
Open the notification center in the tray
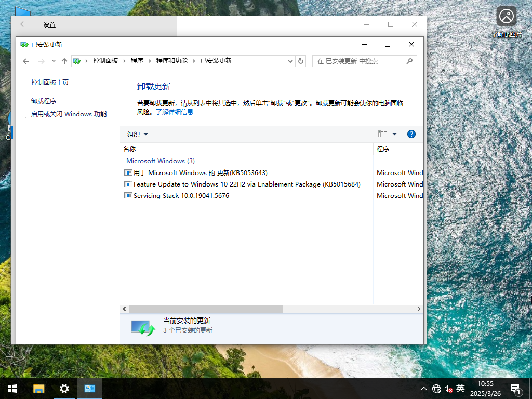515,388
